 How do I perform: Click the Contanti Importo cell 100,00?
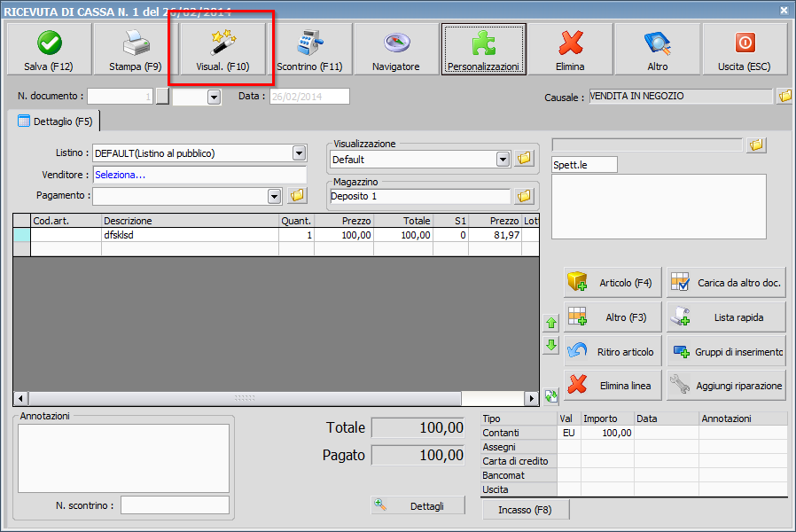(608, 433)
